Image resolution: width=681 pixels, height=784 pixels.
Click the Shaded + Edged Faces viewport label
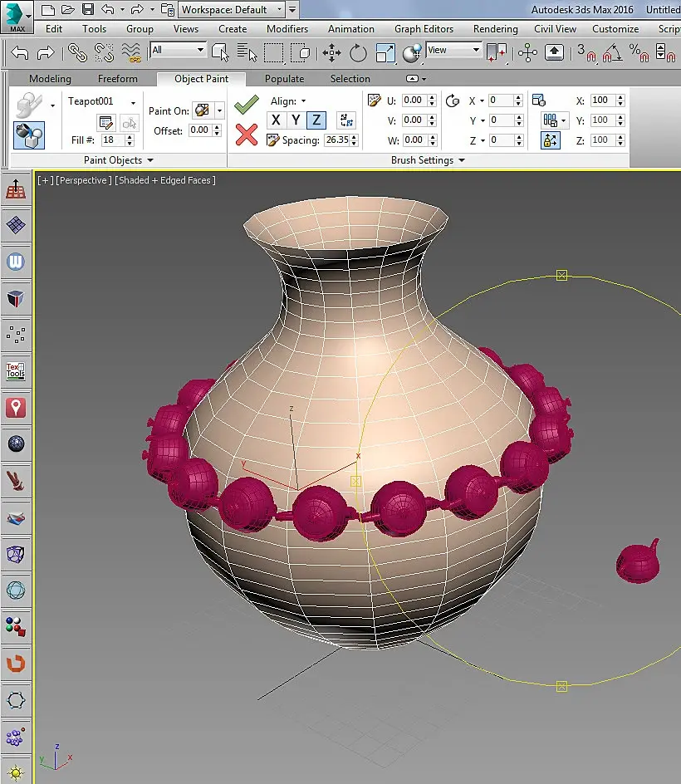(x=165, y=179)
